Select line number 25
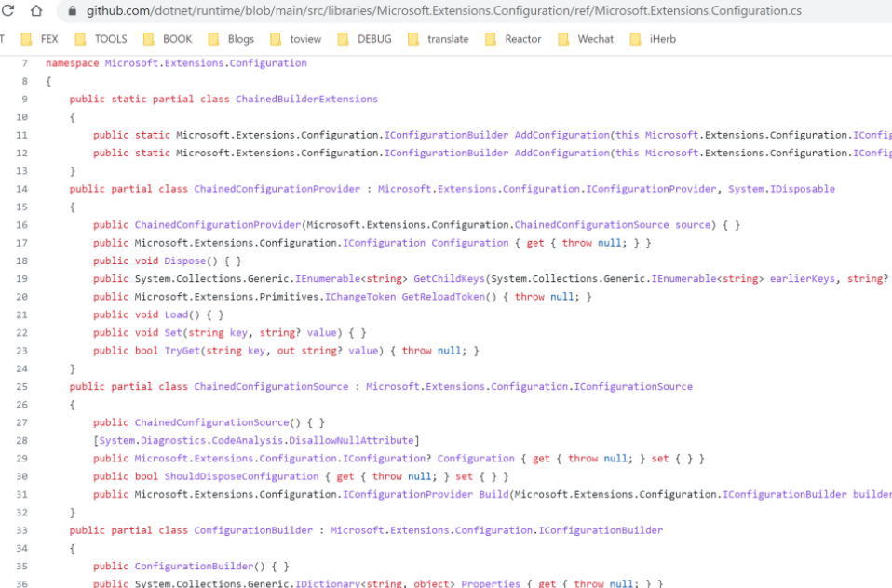Viewport: 892px width, 588px height. pos(21,387)
